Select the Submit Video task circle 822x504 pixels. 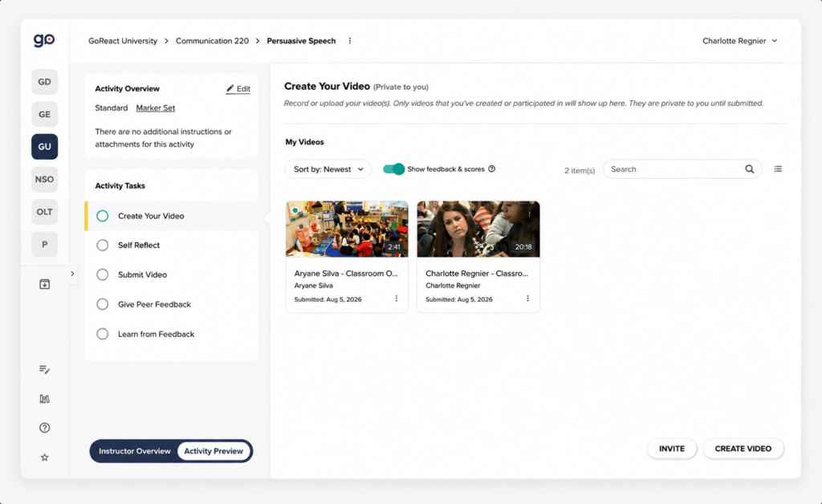(102, 274)
